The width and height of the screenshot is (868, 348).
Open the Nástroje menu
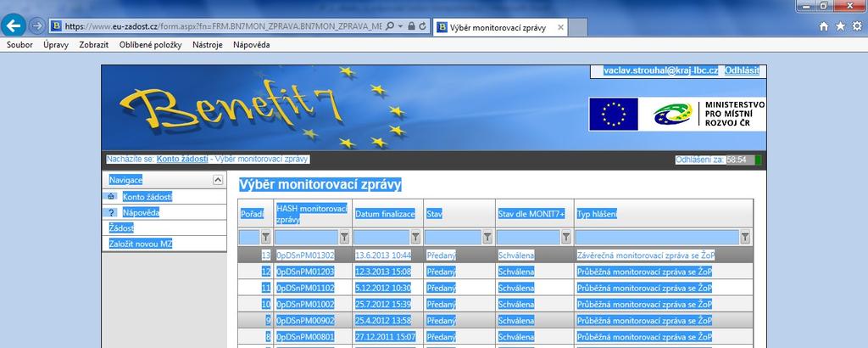208,45
